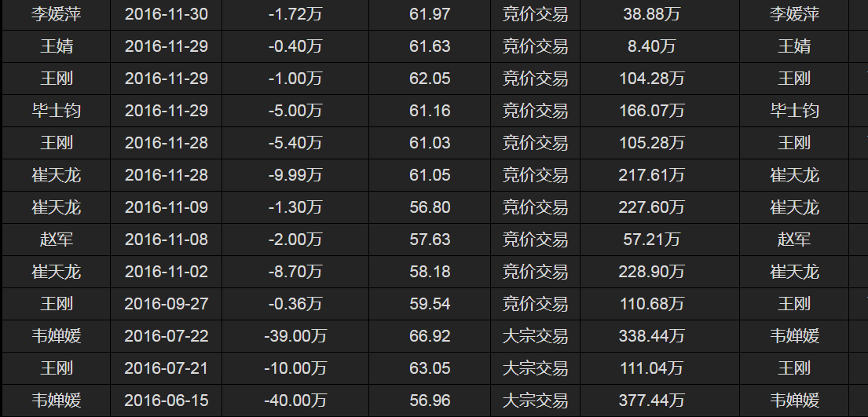Select the -39.00万 block trade amount
This screenshot has height=417, width=868.
[295, 336]
